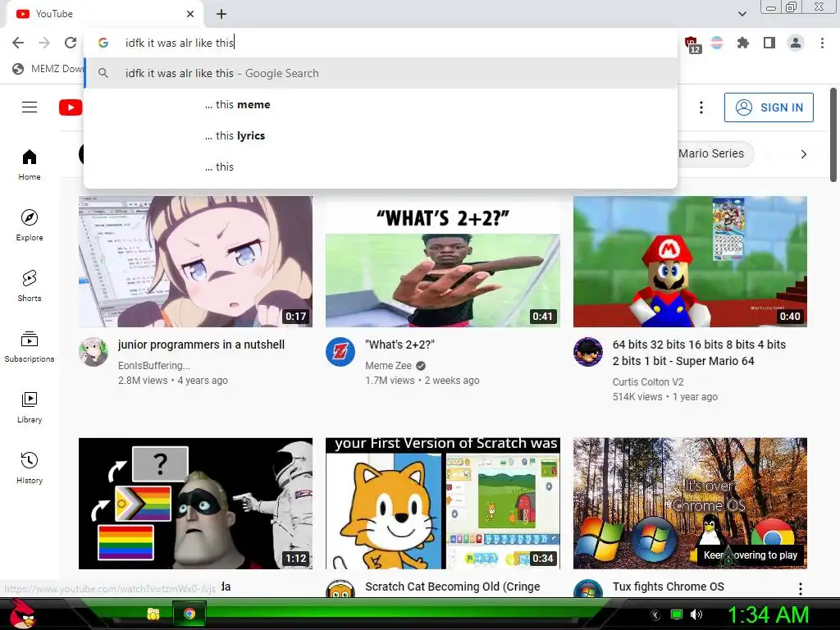The width and height of the screenshot is (840, 630).
Task: Click the SIGN IN button
Action: tap(769, 107)
